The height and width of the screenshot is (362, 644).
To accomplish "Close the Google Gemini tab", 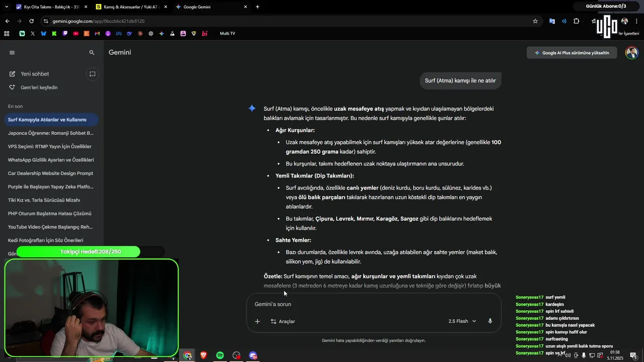I will pos(246,7).
